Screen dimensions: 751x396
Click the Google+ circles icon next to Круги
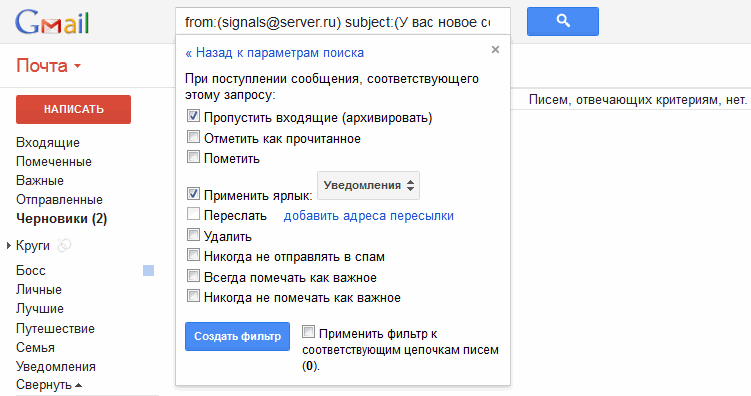(x=64, y=246)
